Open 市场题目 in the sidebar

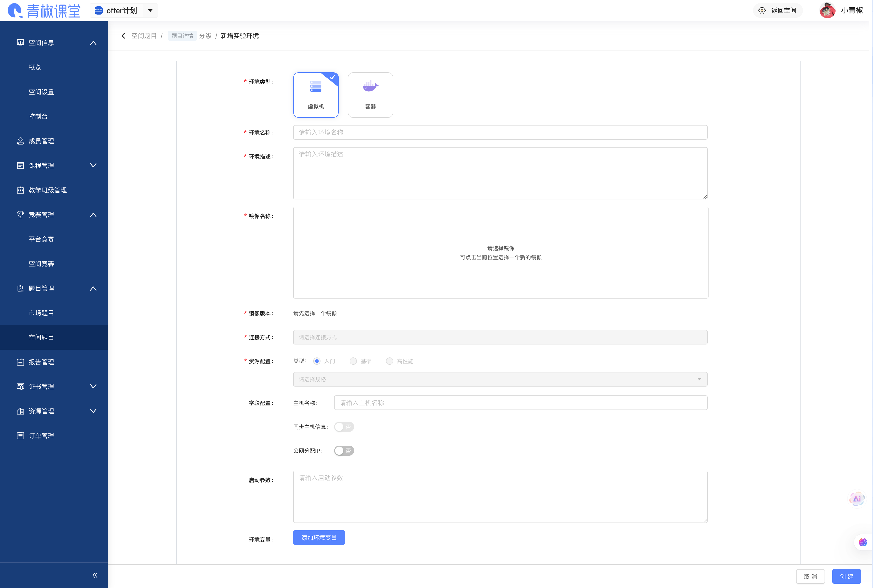(x=41, y=313)
